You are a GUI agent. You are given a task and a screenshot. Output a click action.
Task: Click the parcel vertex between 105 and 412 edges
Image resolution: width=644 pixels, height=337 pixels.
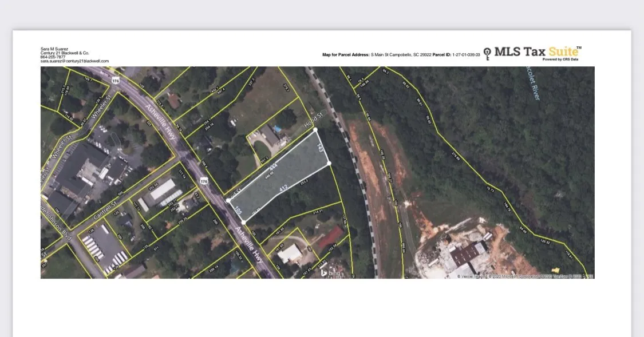click(244, 222)
